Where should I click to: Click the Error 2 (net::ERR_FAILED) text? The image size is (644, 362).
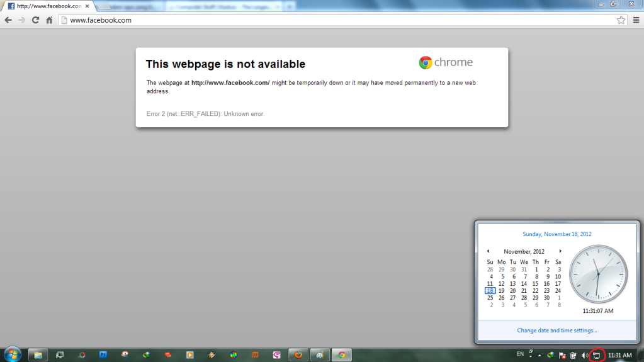click(x=205, y=114)
